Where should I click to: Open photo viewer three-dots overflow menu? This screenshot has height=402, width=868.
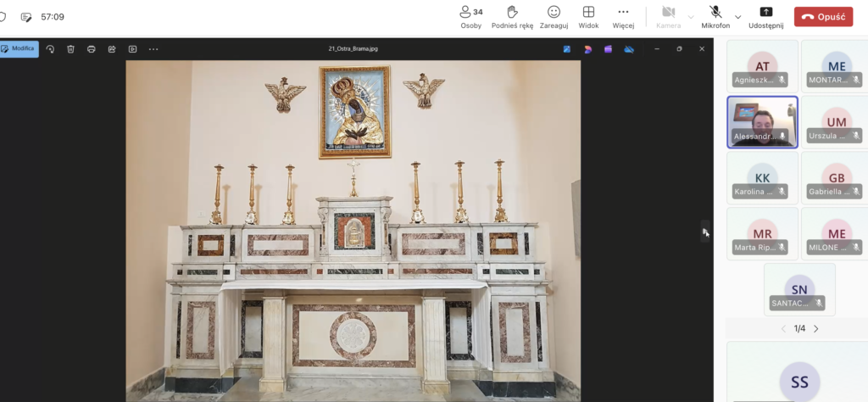point(153,49)
